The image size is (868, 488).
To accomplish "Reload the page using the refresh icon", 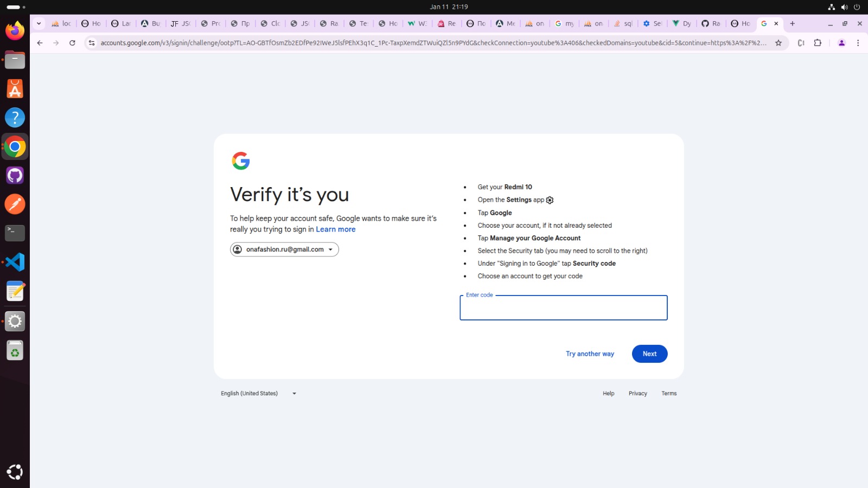I will (72, 43).
